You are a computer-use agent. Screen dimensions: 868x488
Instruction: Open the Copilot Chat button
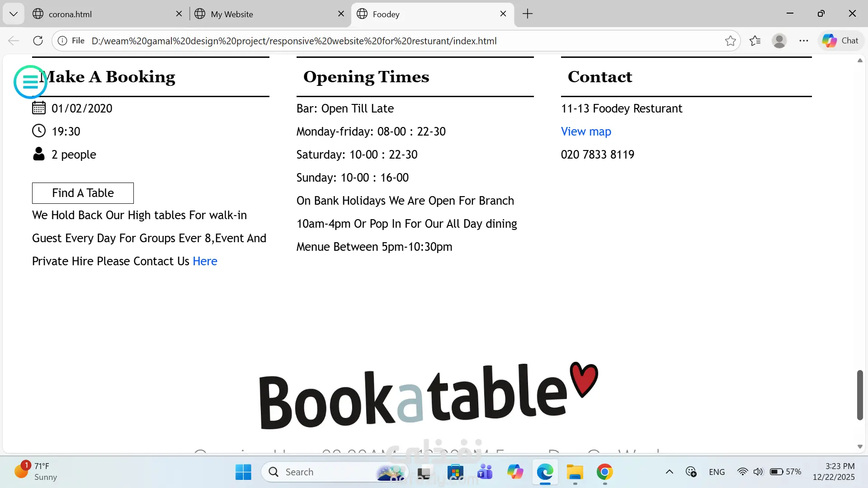coord(840,41)
